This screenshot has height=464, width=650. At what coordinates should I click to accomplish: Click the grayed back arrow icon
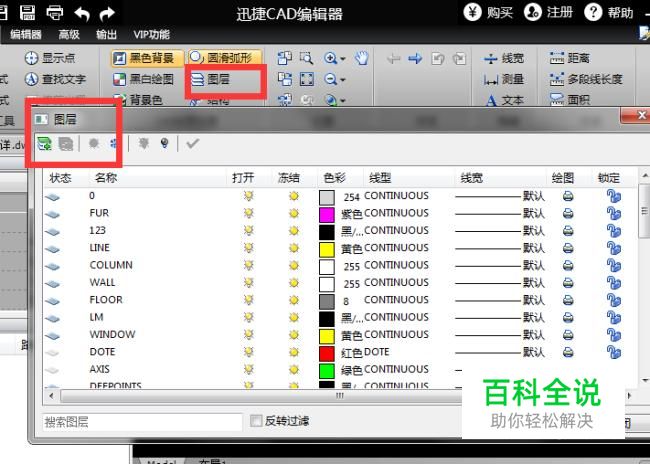393,58
